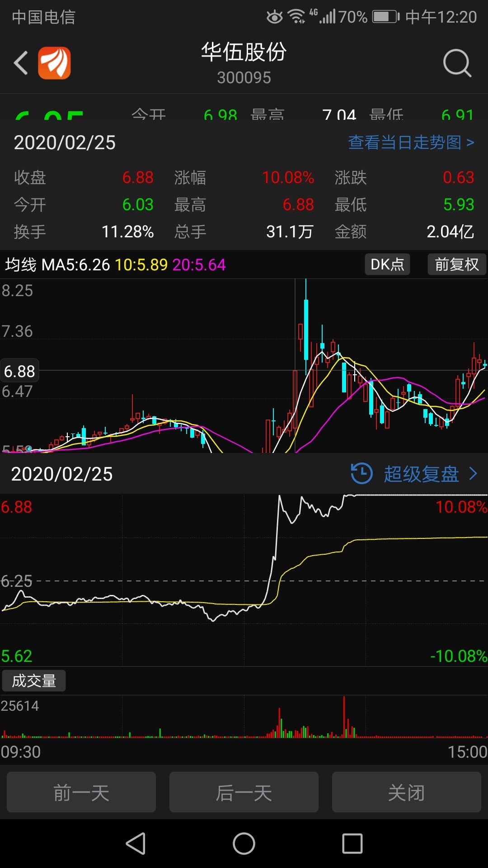Tap the 5.62 lower limit price
Image resolution: width=488 pixels, height=868 pixels.
tap(17, 656)
